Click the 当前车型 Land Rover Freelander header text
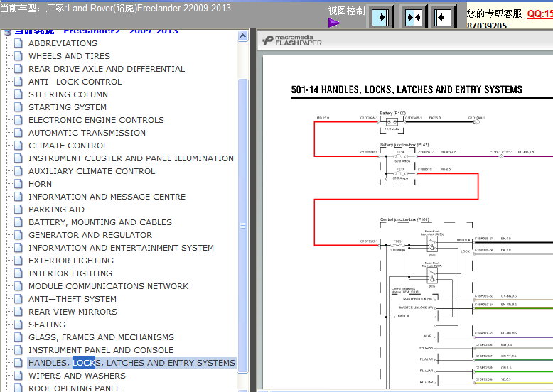Image resolution: width=553 pixels, height=392 pixels. (115, 8)
